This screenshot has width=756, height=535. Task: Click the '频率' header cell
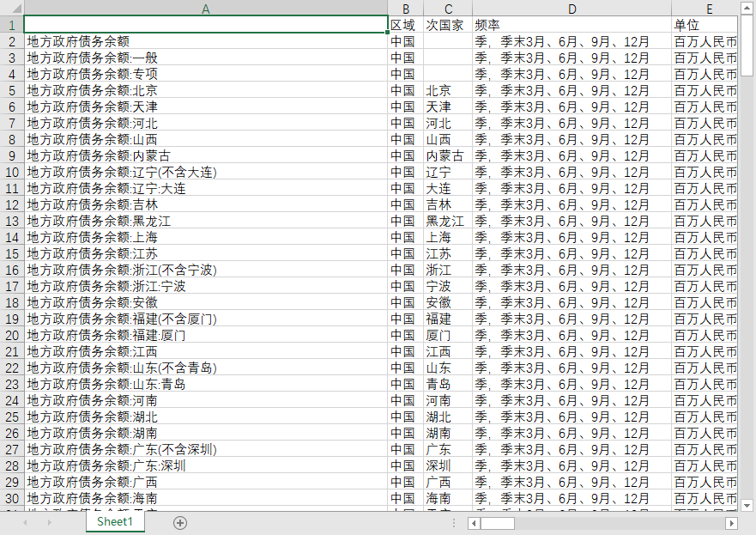click(x=572, y=25)
